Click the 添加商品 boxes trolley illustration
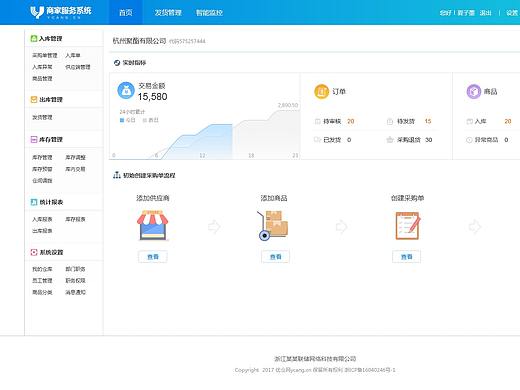520x390 pixels. pyautogui.click(x=273, y=225)
